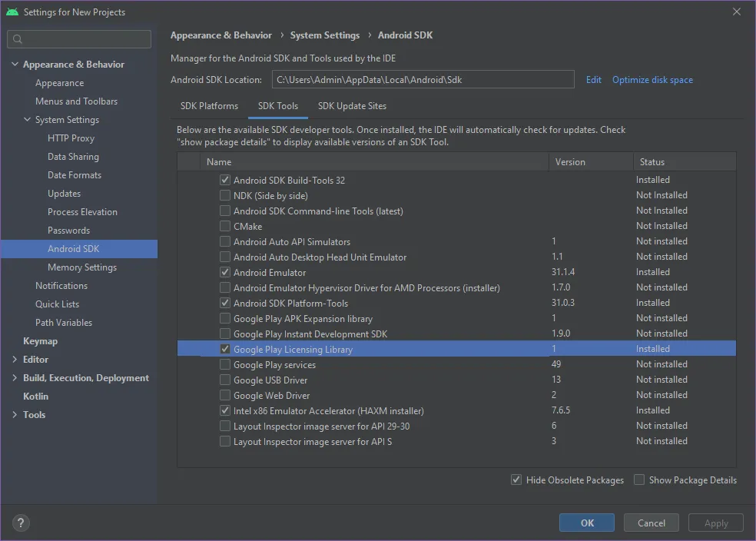Select Updates in the settings tree
Viewport: 756px width, 541px height.
tap(64, 194)
